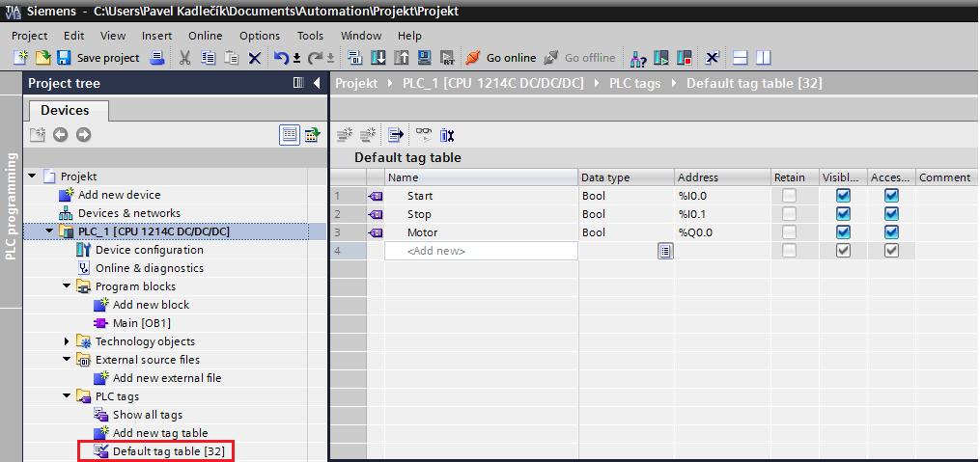This screenshot has width=980, height=462.
Task: Click the project tree back arrow
Action: click(60, 134)
